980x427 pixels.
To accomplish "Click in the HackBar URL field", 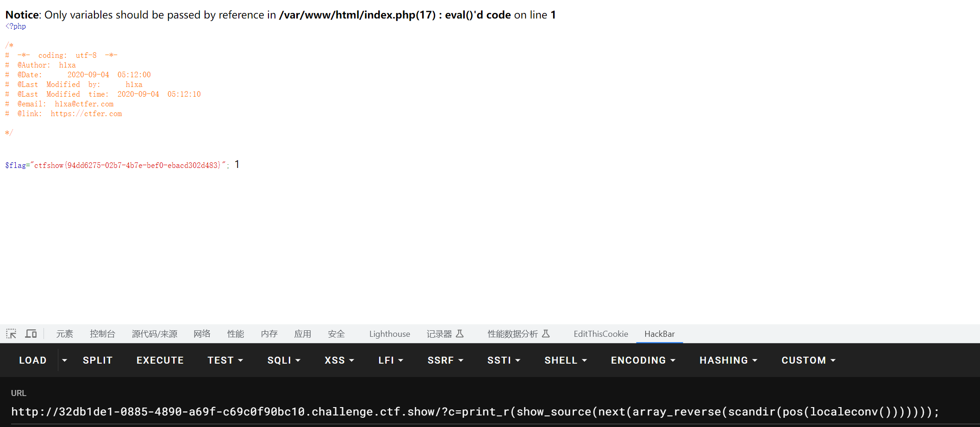I will click(474, 412).
